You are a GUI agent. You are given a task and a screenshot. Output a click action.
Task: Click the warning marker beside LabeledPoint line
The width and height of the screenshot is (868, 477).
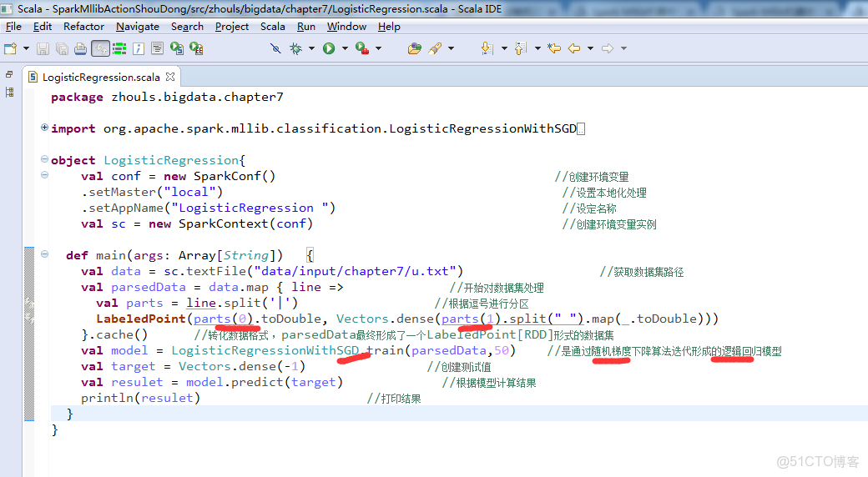click(x=29, y=319)
